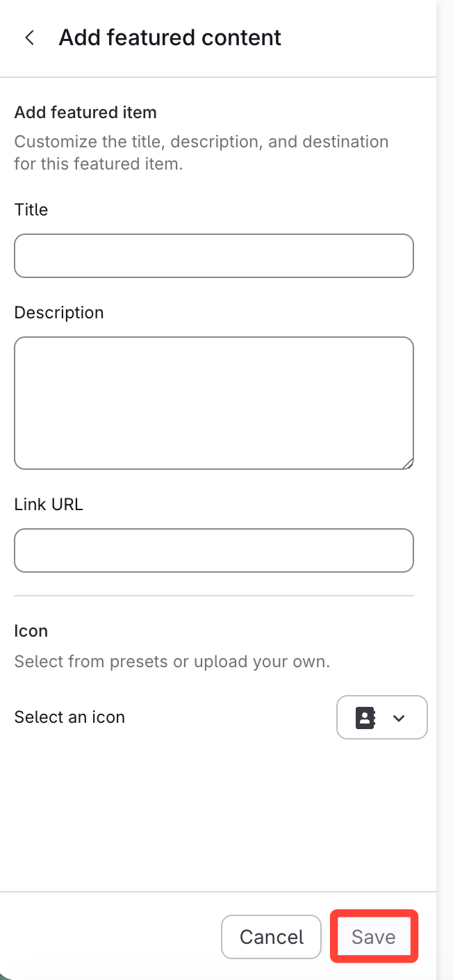Screen dimensions: 453x980
Task: Click the divider above the Icon section
Action: pyautogui.click(x=214, y=596)
